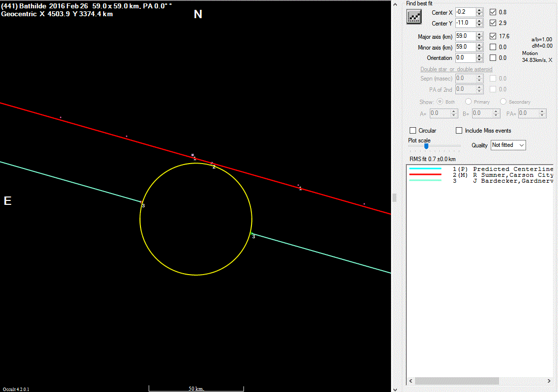Screen dimensions: 558x392
Task: Click the 50 km scale bar
Action: point(196,389)
